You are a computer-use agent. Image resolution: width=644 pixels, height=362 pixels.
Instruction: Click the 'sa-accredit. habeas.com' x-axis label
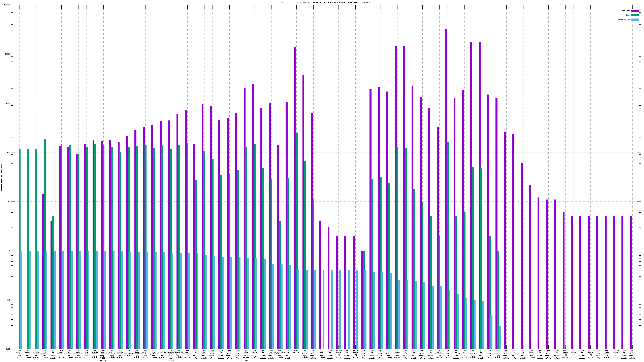(x=280, y=354)
